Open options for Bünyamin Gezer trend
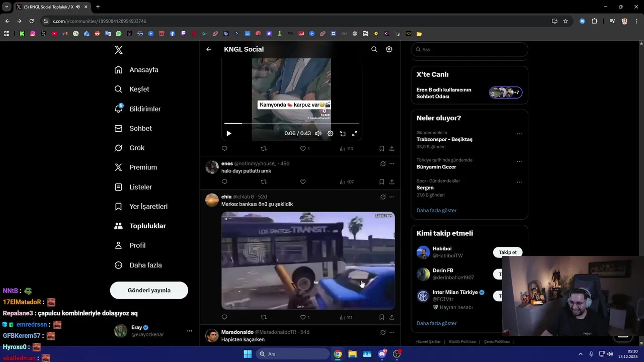The width and height of the screenshot is (644, 362). point(519,161)
